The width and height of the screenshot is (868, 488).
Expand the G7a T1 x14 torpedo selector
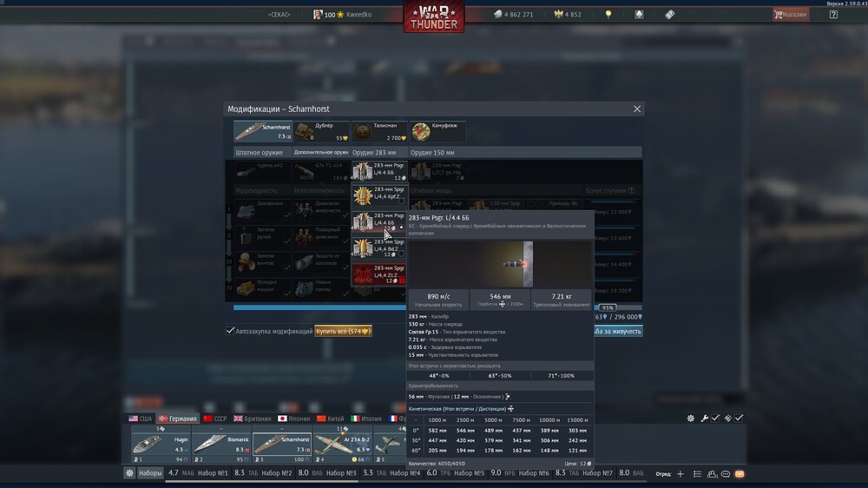click(x=321, y=171)
